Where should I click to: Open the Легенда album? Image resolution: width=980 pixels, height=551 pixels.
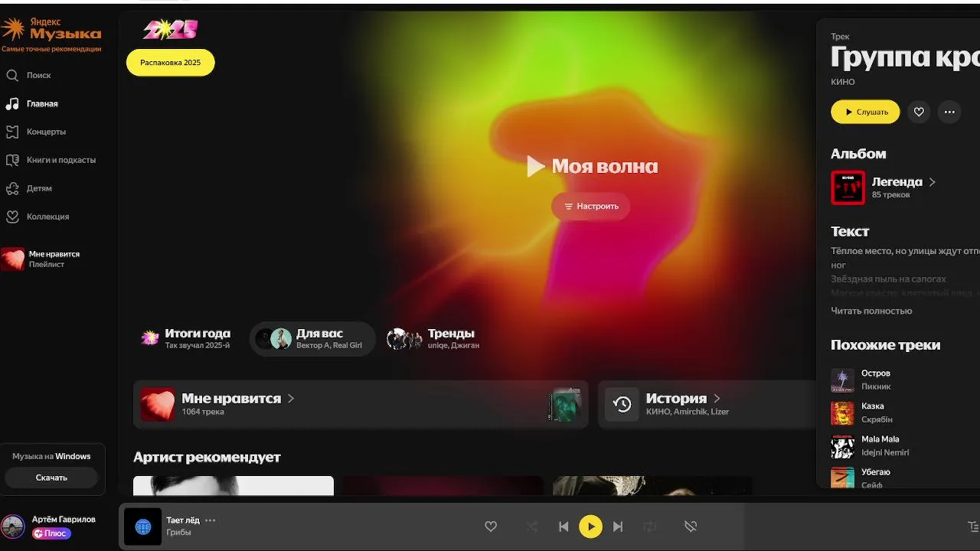point(903,182)
